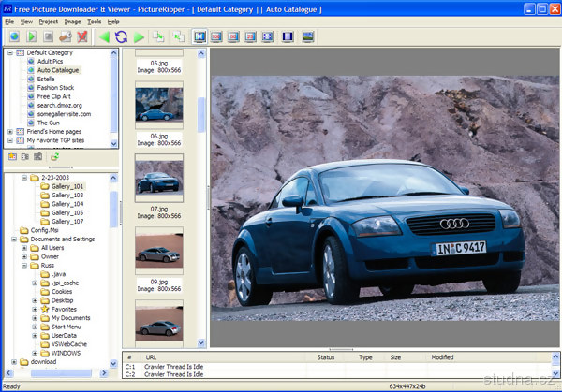This screenshot has width=562, height=392.
Task: Go to previous image with green left arrow
Action: pyautogui.click(x=104, y=37)
